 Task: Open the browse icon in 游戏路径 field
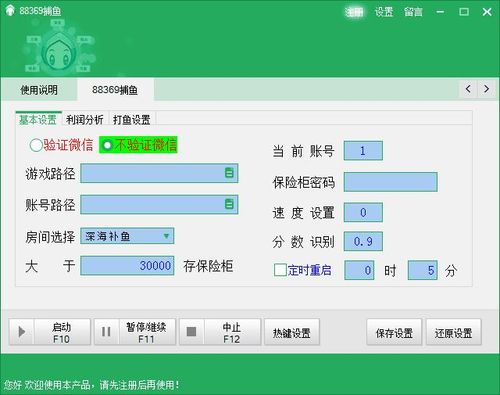[x=229, y=173]
